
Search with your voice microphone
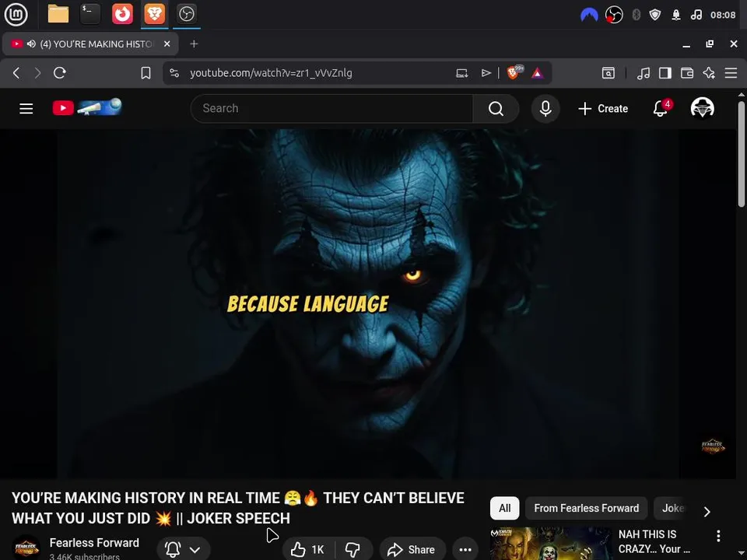pos(545,109)
